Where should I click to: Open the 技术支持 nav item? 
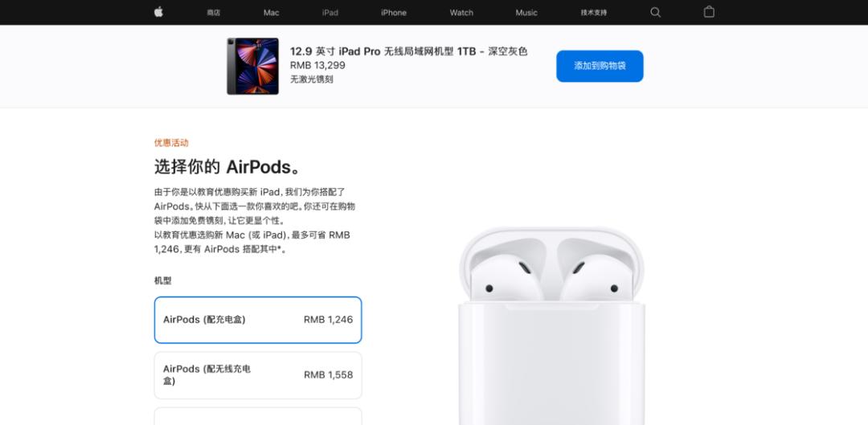click(x=593, y=12)
